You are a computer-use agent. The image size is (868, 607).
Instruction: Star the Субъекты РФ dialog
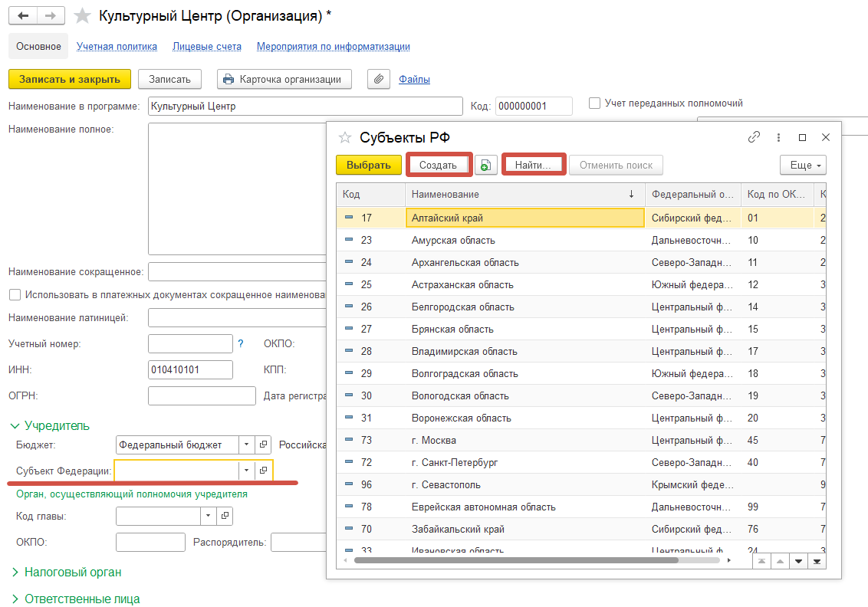345,137
